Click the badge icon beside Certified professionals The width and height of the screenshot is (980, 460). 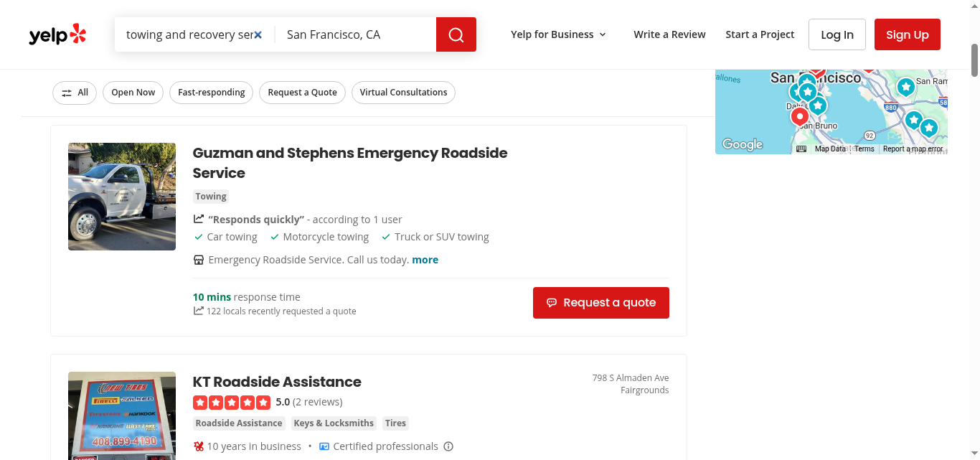tap(324, 446)
